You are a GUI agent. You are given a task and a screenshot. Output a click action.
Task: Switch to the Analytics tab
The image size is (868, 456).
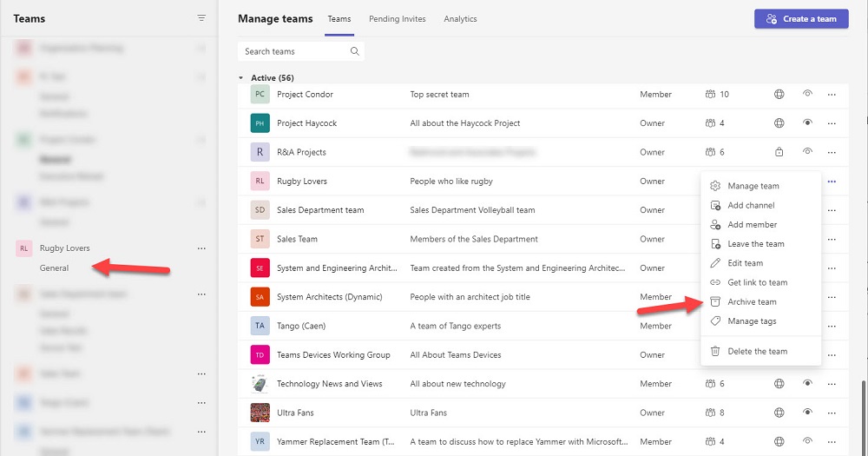pyautogui.click(x=460, y=19)
